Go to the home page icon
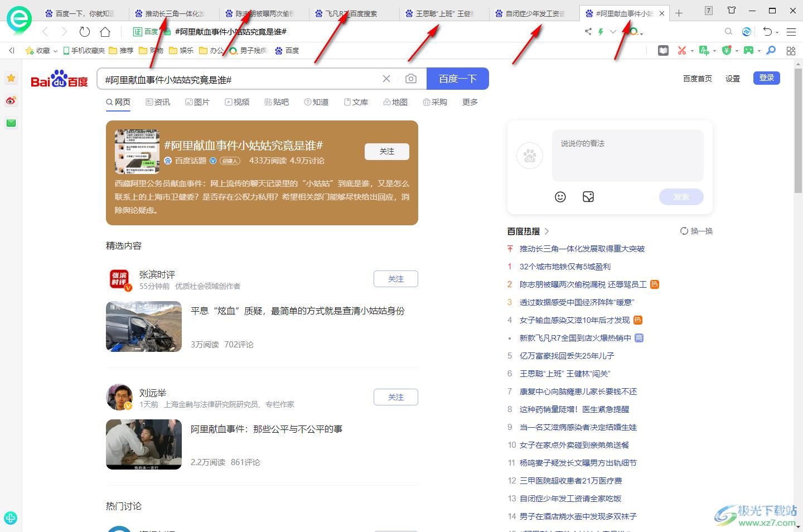The height and width of the screenshot is (532, 803). (x=105, y=32)
